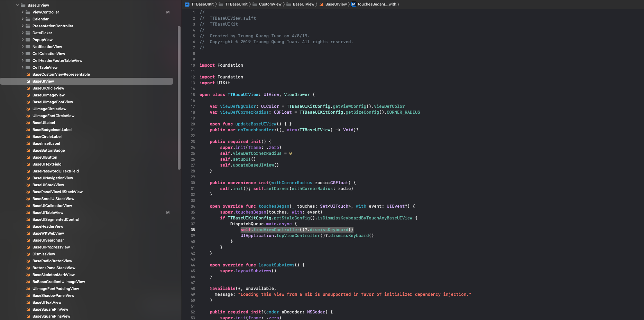Click the Swift icon of BaseUITextField
644x320 pixels.
[28, 164]
